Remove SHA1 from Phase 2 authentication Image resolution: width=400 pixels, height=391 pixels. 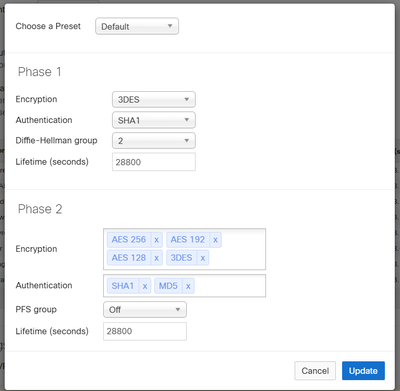point(145,286)
